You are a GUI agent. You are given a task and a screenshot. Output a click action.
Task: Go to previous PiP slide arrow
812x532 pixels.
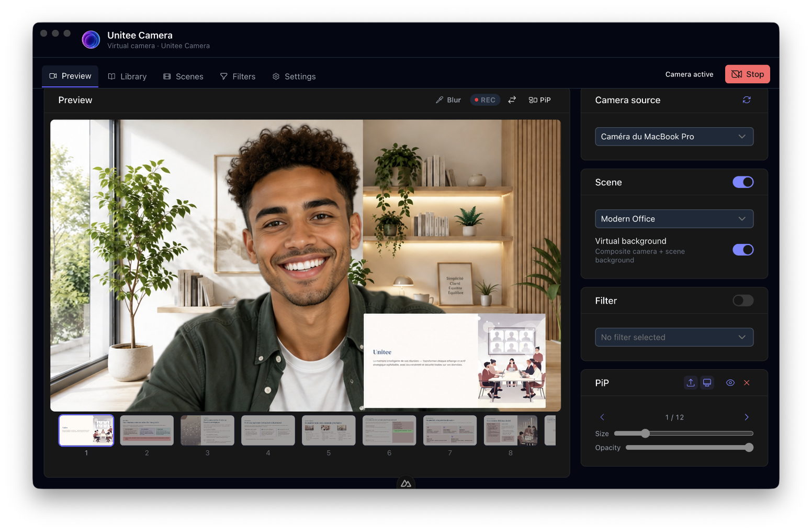click(x=602, y=417)
